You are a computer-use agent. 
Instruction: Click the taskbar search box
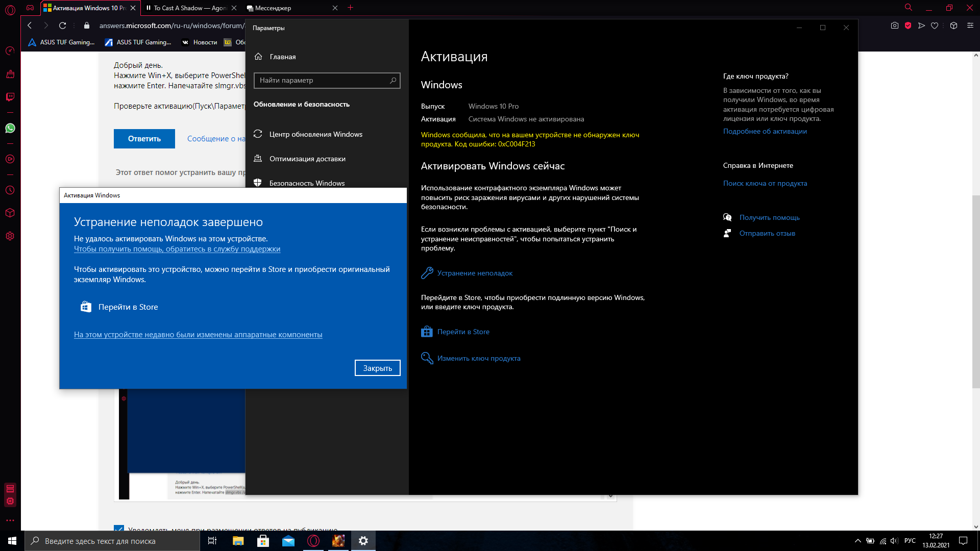112,541
